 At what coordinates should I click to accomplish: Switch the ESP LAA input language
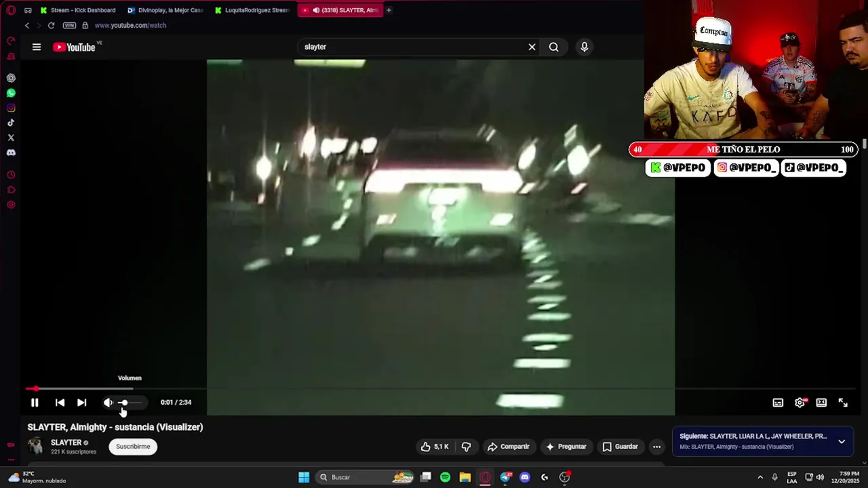792,477
